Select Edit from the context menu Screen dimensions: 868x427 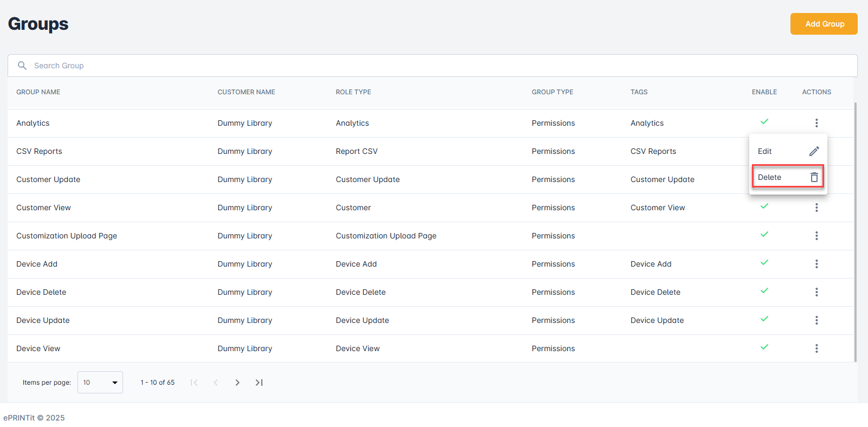[x=765, y=151]
